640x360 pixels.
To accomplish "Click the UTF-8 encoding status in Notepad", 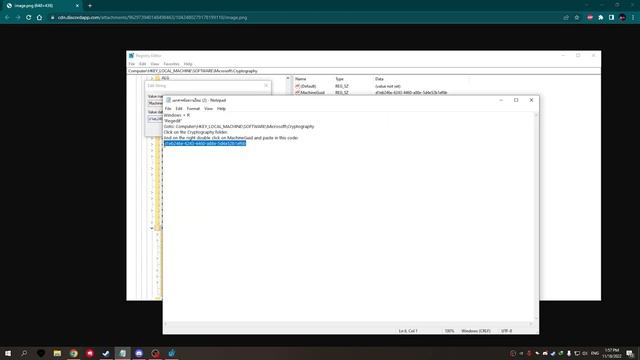I will (x=507, y=331).
